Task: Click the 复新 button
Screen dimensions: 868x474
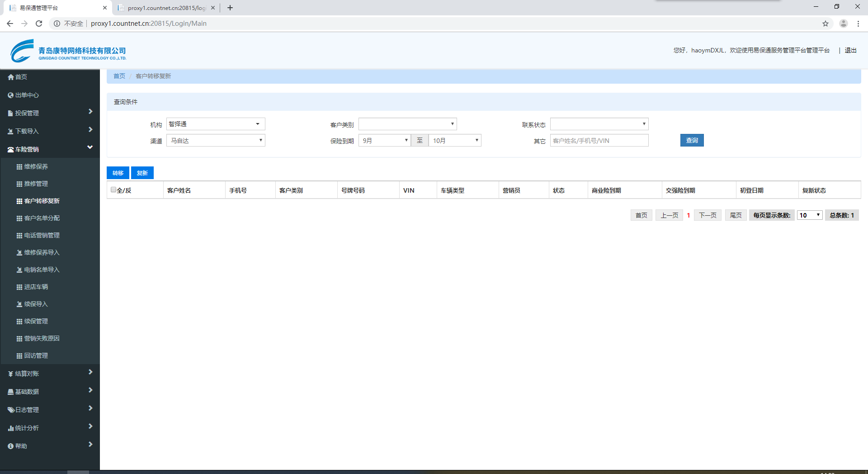Action: (142, 173)
